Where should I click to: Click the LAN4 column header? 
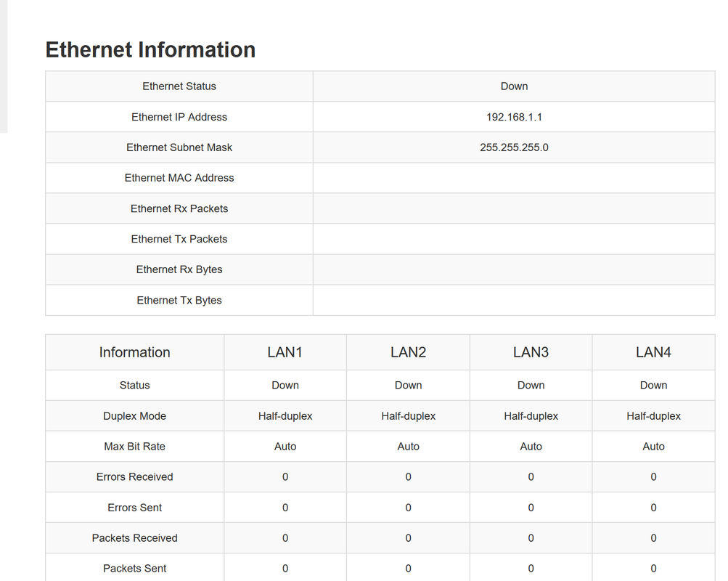[653, 352]
